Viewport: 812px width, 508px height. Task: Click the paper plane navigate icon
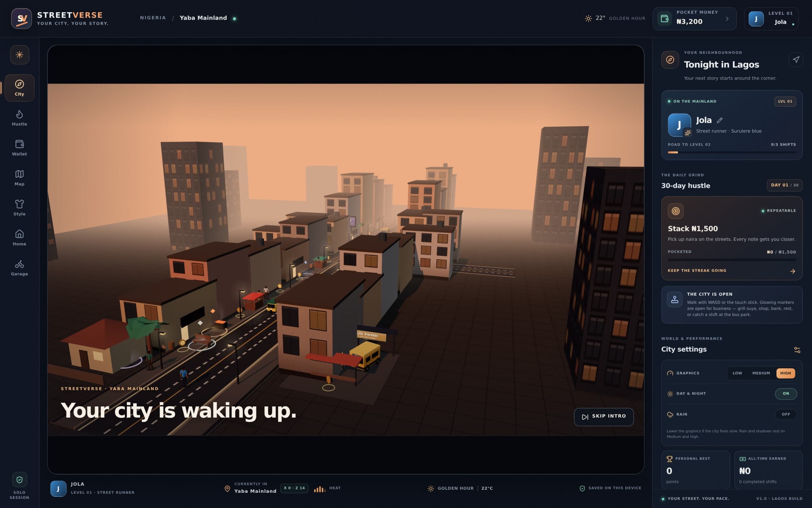pos(796,60)
